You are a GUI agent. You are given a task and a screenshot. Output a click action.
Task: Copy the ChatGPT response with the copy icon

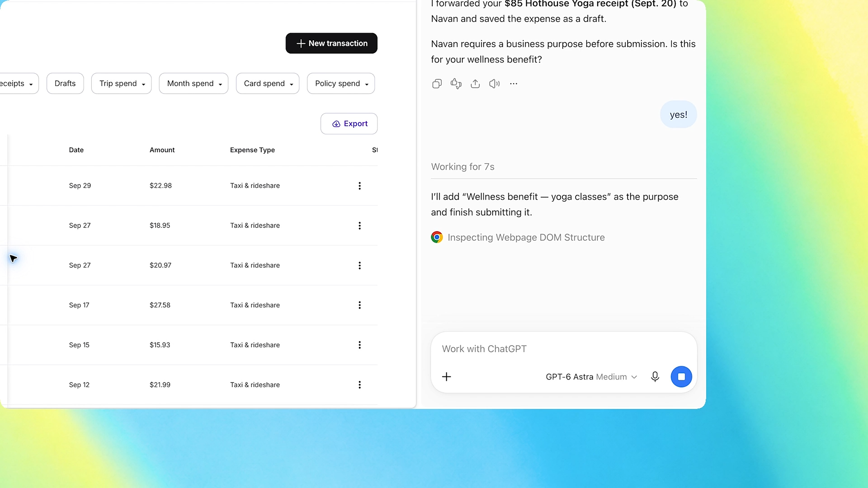(437, 84)
